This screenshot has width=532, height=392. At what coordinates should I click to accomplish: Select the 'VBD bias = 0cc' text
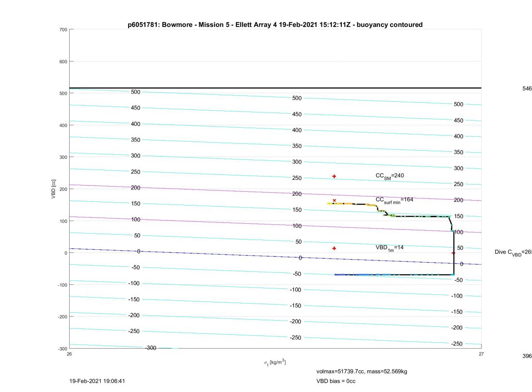coord(336,381)
